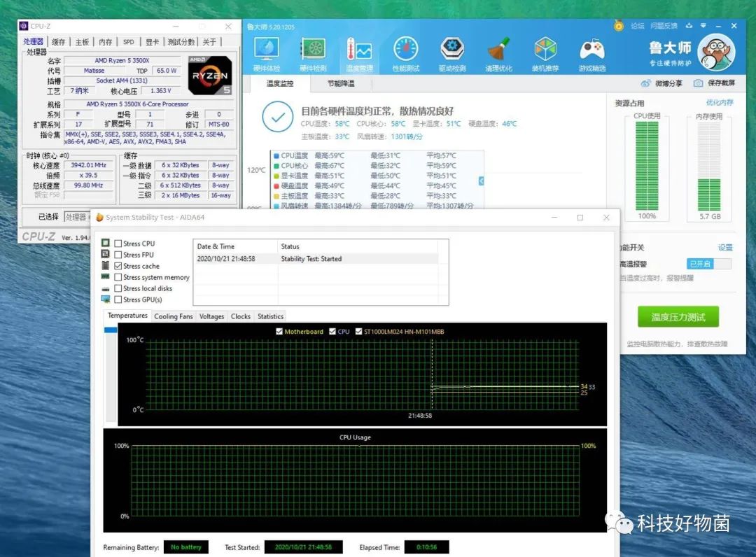Click the 微博分享 Weibo share icon
The image size is (756, 557).
point(645,83)
